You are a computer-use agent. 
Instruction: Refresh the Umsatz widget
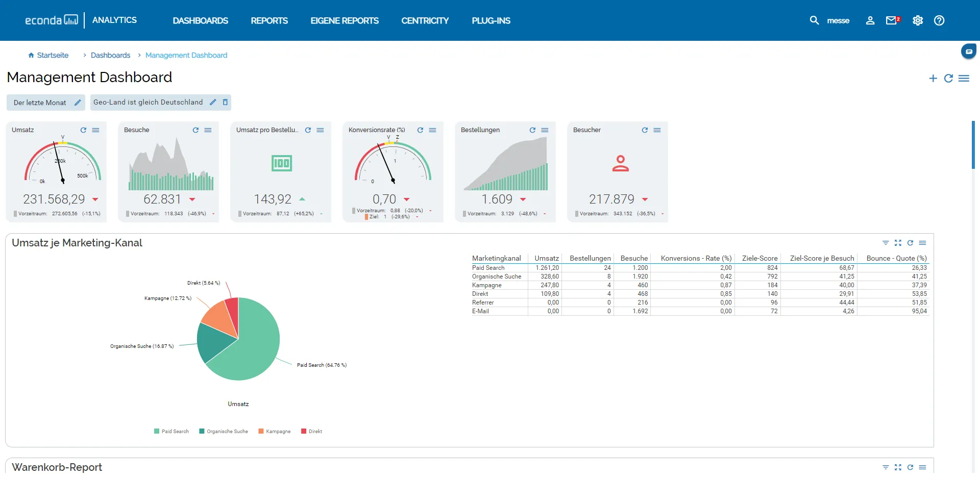point(83,130)
